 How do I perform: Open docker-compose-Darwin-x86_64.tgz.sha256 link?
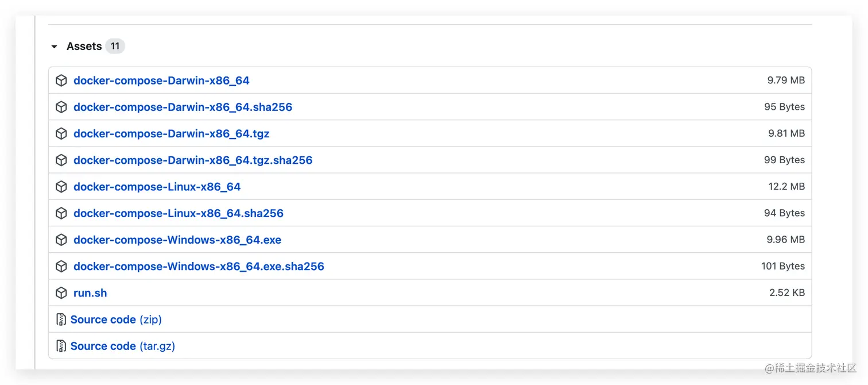click(193, 160)
